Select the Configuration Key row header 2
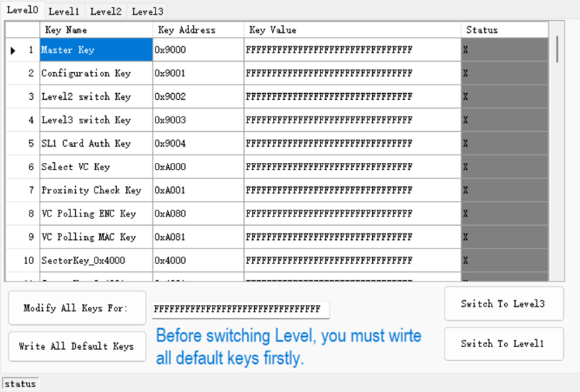The width and height of the screenshot is (580, 392). click(x=23, y=73)
